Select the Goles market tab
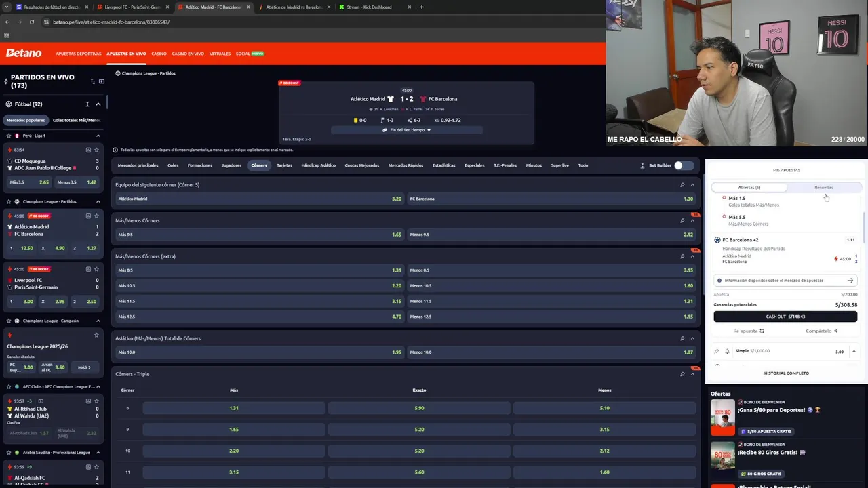 click(x=173, y=165)
